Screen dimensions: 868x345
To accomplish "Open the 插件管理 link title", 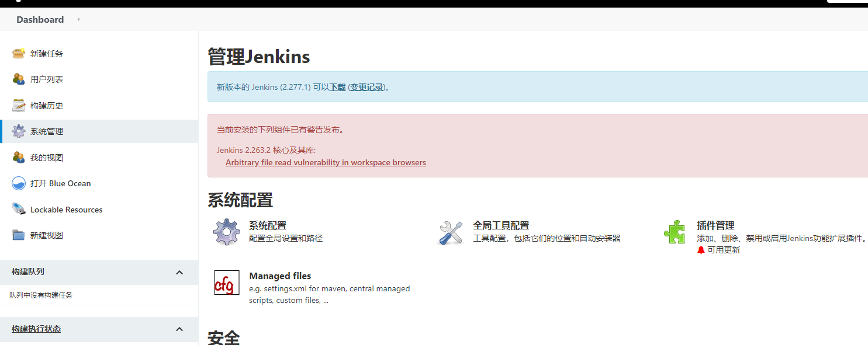I will coord(715,225).
